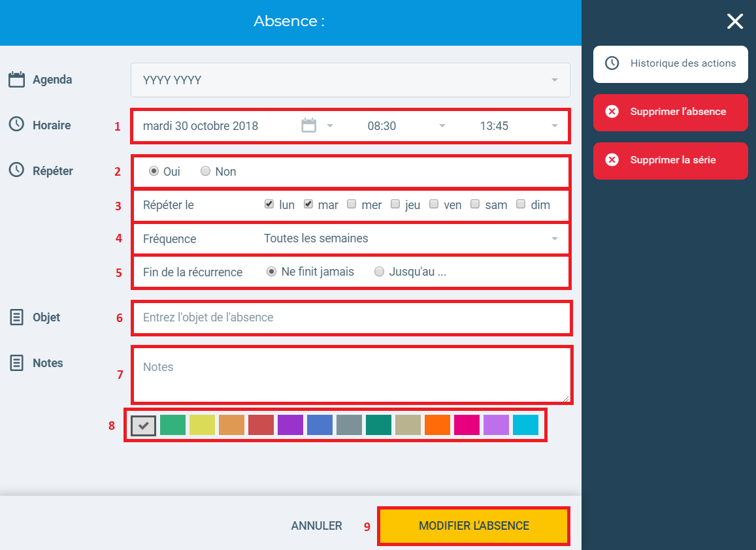756x550 pixels.
Task: Check the mer weekday checkbox
Action: pos(352,204)
